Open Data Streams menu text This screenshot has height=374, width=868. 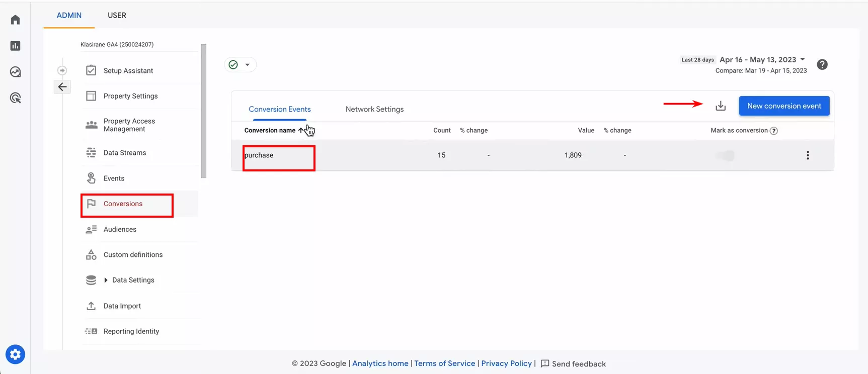click(125, 153)
